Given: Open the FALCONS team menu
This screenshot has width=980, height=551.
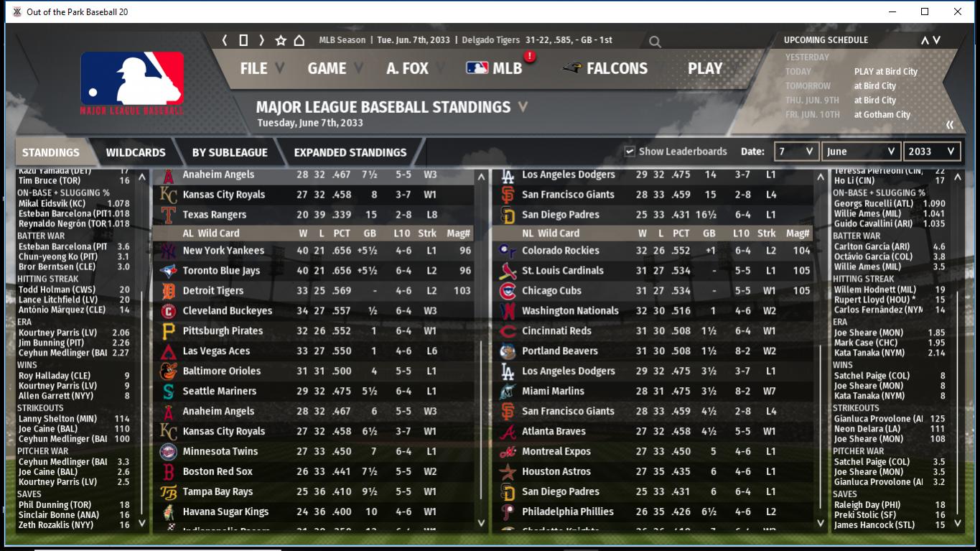Looking at the screenshot, I should tap(605, 68).
